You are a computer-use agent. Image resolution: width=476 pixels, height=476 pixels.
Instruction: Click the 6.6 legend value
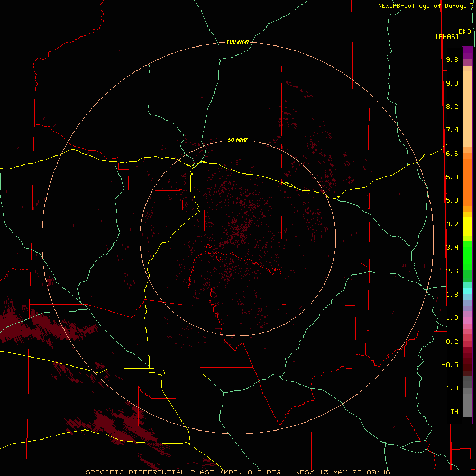click(452, 153)
